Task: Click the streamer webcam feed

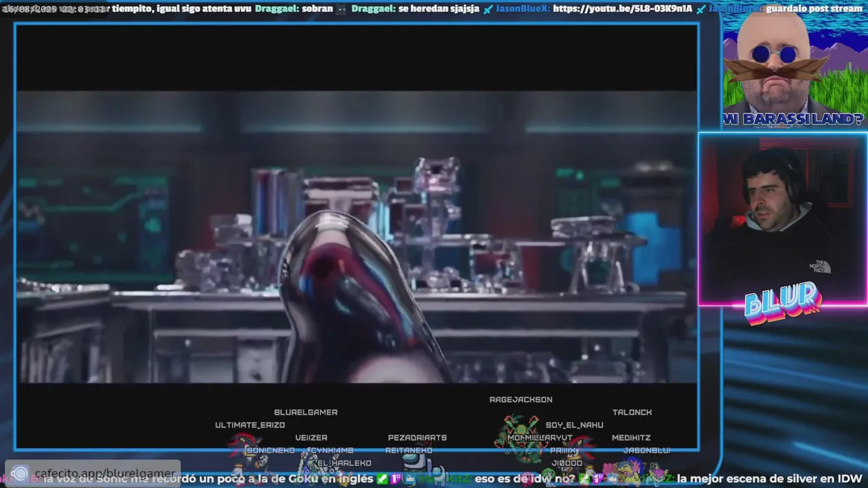Action: (x=783, y=219)
